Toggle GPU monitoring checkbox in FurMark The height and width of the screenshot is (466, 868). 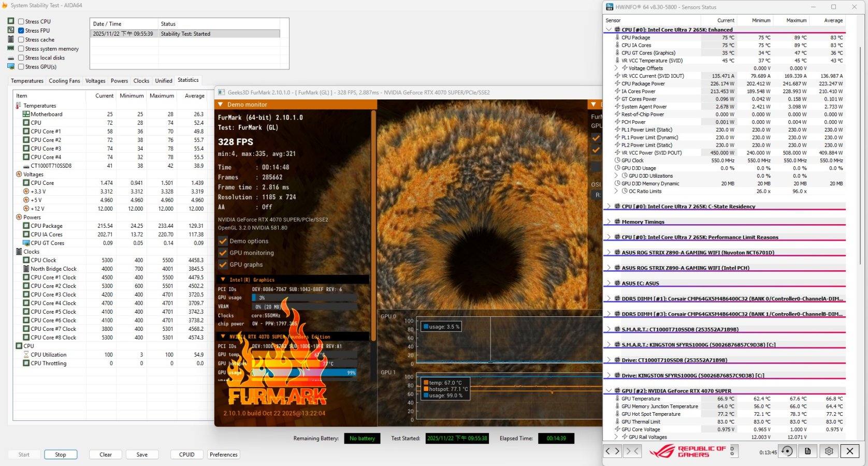click(x=223, y=253)
